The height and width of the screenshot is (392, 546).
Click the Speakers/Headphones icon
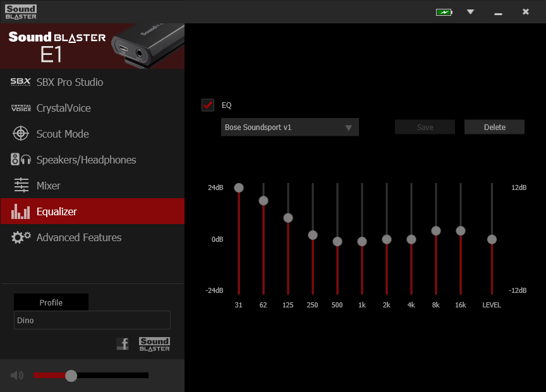point(21,159)
